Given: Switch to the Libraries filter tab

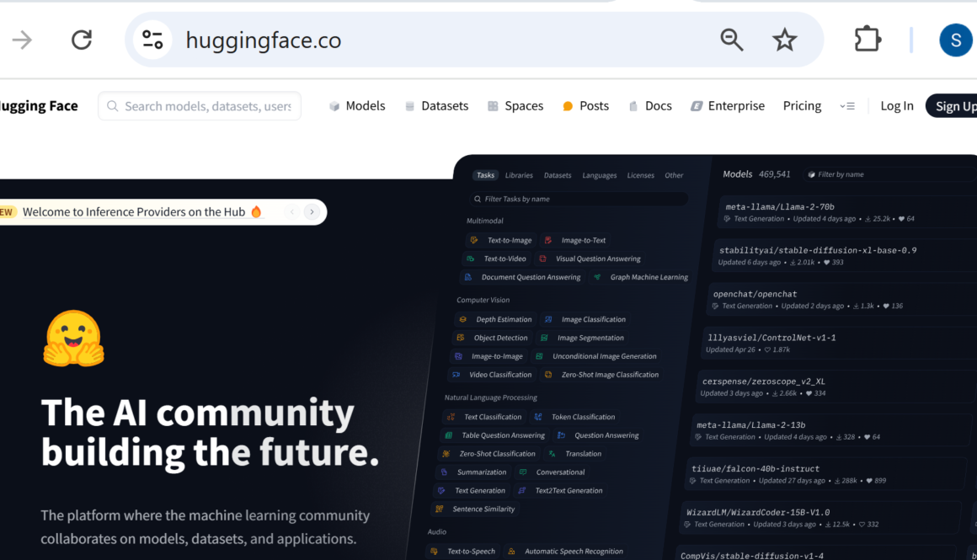Looking at the screenshot, I should point(519,175).
